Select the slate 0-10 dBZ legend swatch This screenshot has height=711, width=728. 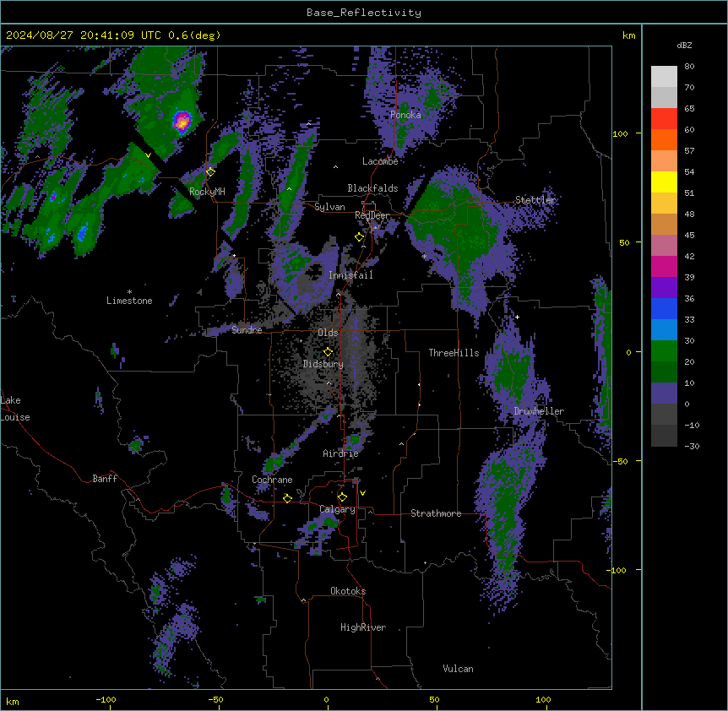(664, 393)
